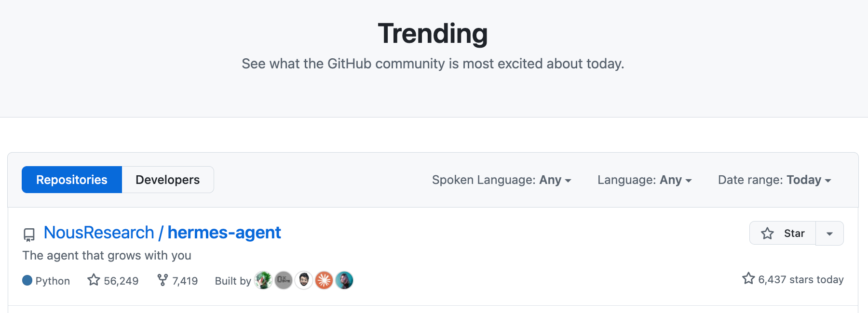
Task: View forks via the 7,419 fork icon
Action: click(163, 280)
